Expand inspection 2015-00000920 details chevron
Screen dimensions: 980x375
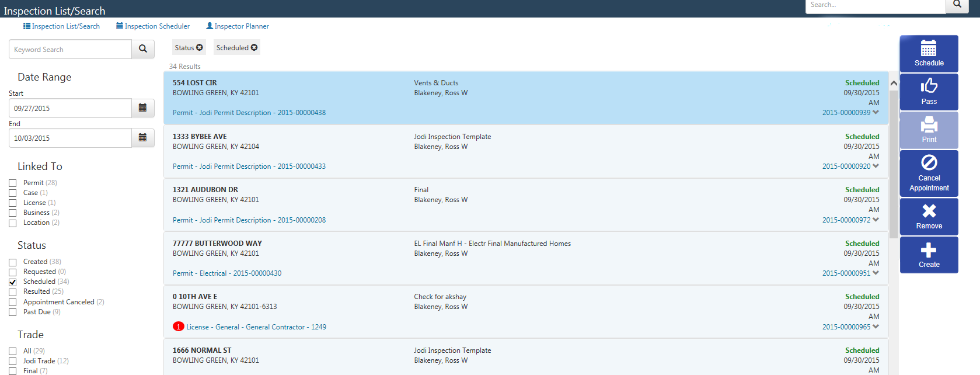click(876, 166)
